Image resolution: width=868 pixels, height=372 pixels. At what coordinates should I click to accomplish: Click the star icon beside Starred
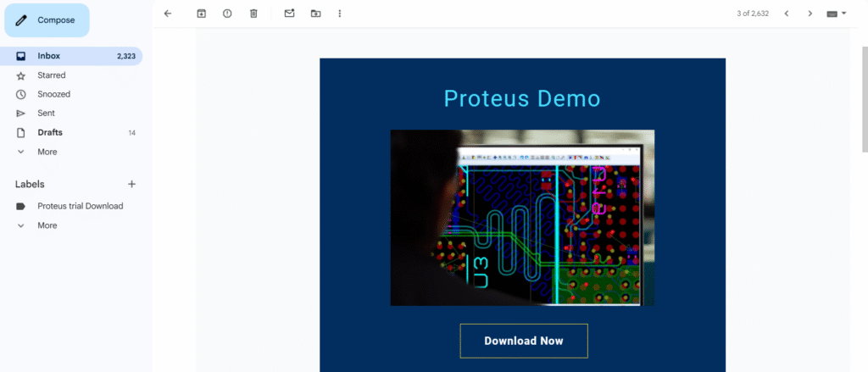tap(21, 75)
